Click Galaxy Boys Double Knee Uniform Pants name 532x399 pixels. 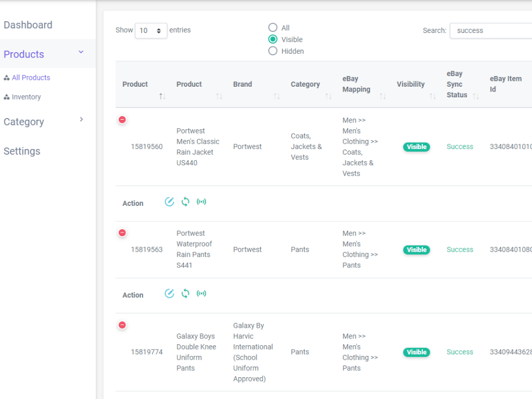click(x=196, y=352)
